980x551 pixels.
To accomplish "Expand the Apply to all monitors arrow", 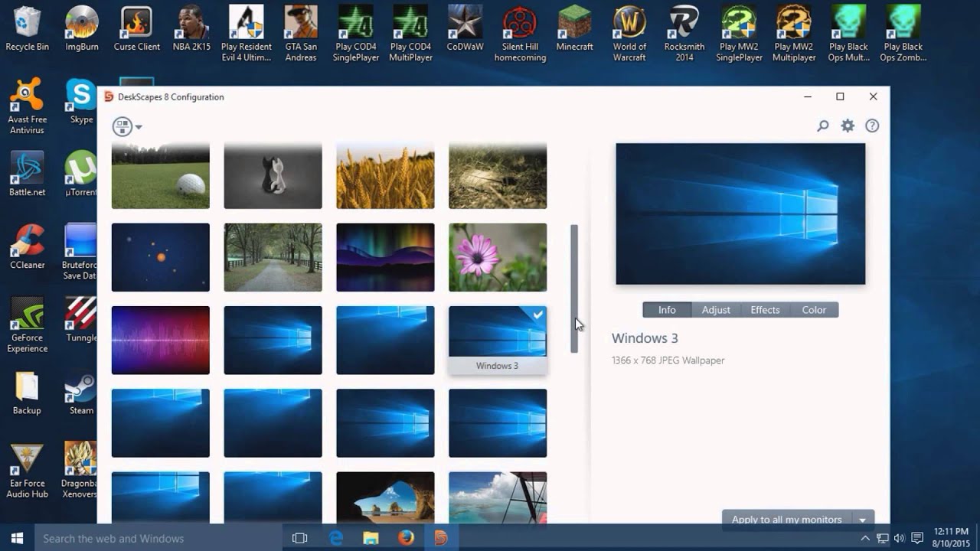I will (x=862, y=520).
